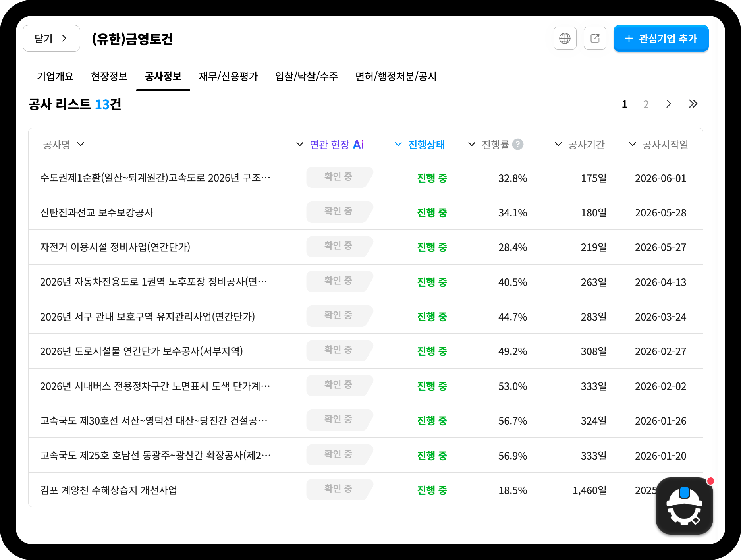The image size is (741, 560).
Task: Click the 1,460일 duration cell
Action: [x=590, y=490]
